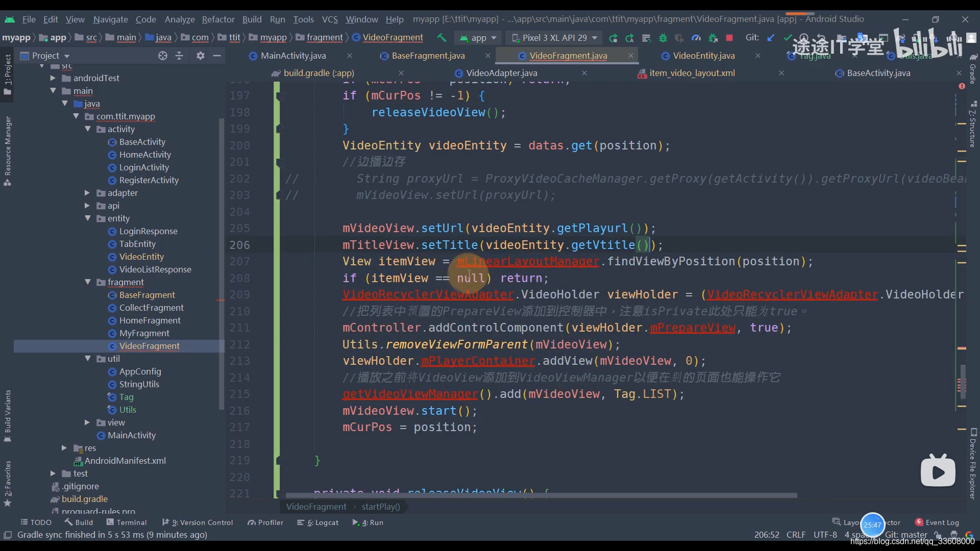This screenshot has width=980, height=551.
Task: Open the Refactor menu
Action: tap(218, 19)
